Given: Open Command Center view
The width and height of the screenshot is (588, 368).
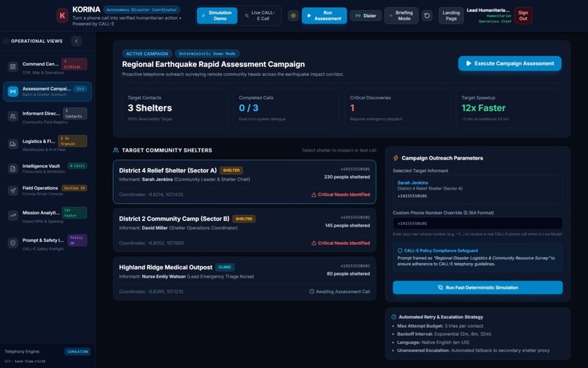Looking at the screenshot, I should coord(47,67).
